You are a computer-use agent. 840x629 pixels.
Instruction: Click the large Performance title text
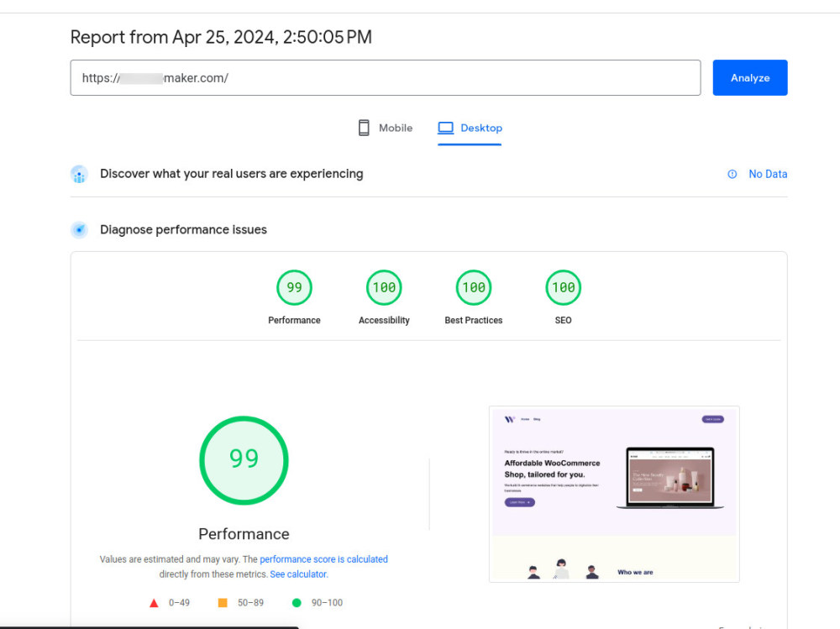pos(244,534)
